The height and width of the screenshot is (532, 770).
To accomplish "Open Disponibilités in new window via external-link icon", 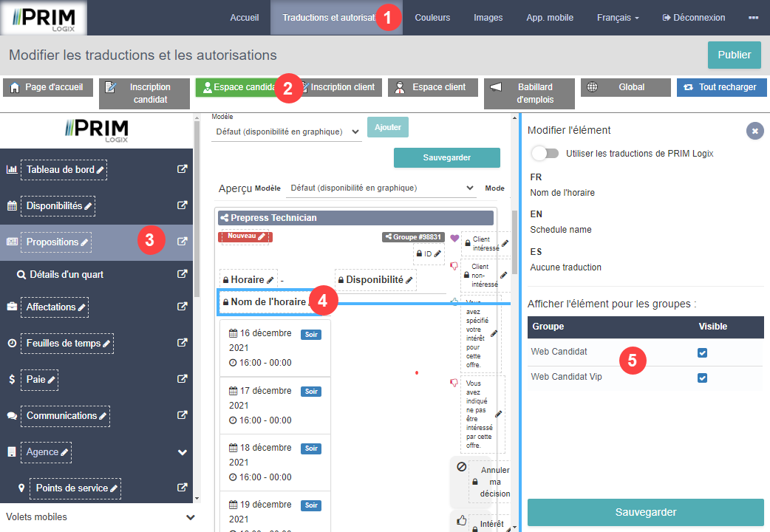I will (183, 205).
